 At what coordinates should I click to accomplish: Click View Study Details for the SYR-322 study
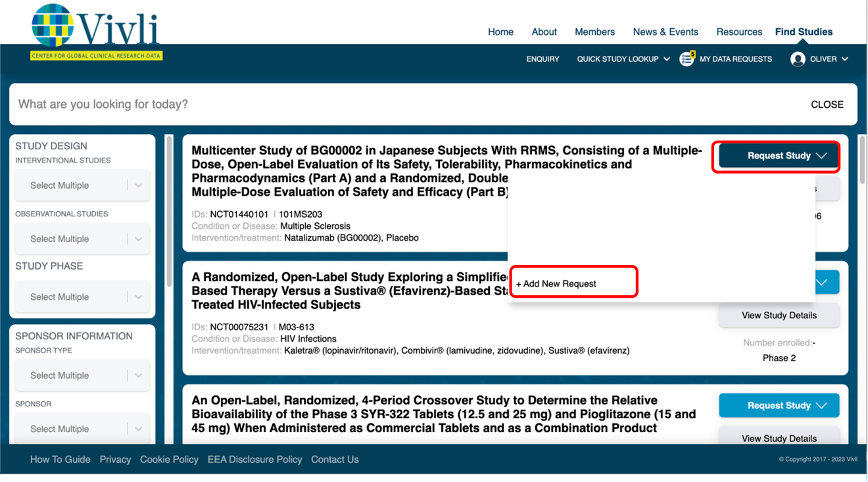(x=779, y=438)
